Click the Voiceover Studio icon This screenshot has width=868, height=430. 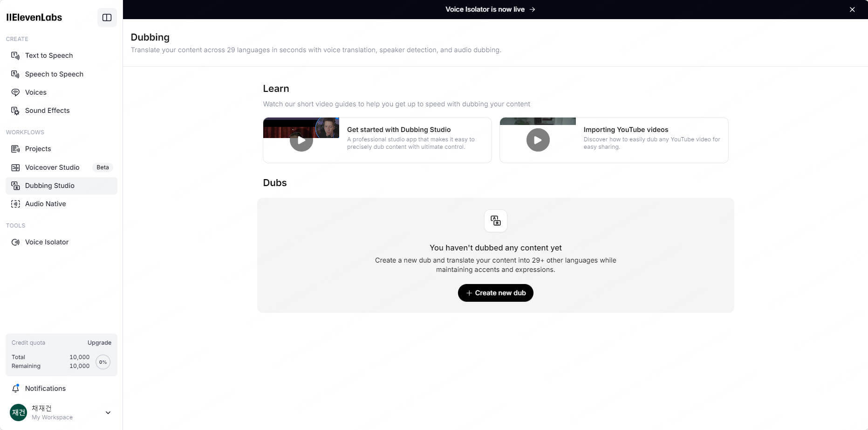[15, 167]
